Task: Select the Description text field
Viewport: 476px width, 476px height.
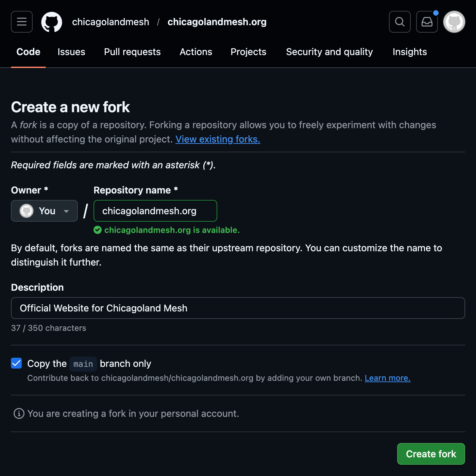Action: coord(238,308)
